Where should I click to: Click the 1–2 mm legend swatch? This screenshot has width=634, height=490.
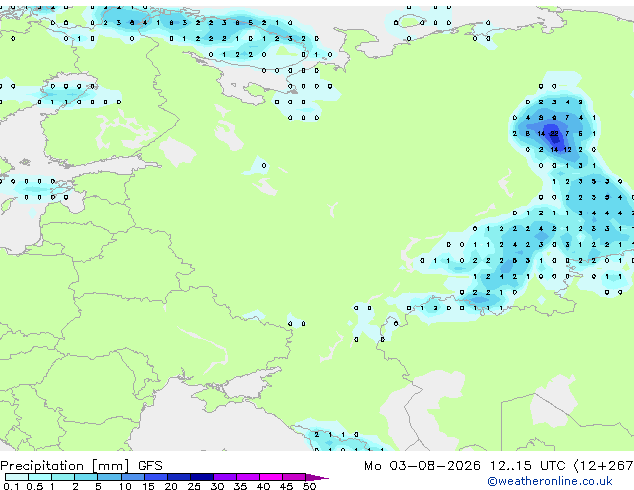point(63,477)
